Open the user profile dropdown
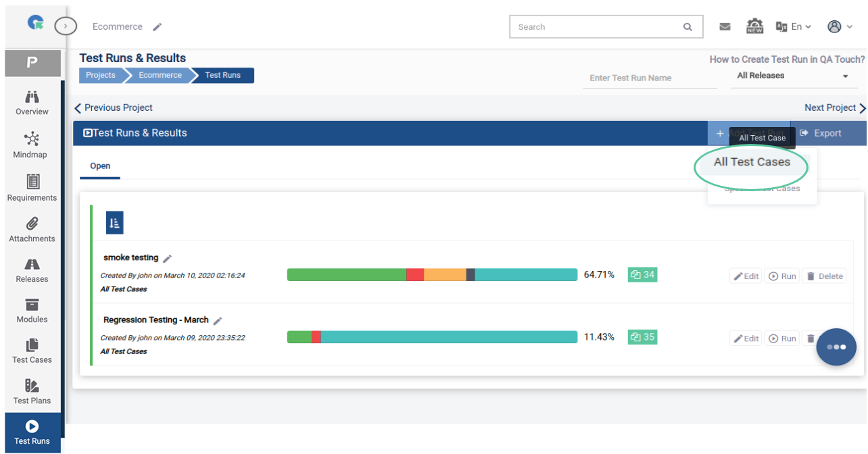The height and width of the screenshot is (454, 868). click(840, 27)
